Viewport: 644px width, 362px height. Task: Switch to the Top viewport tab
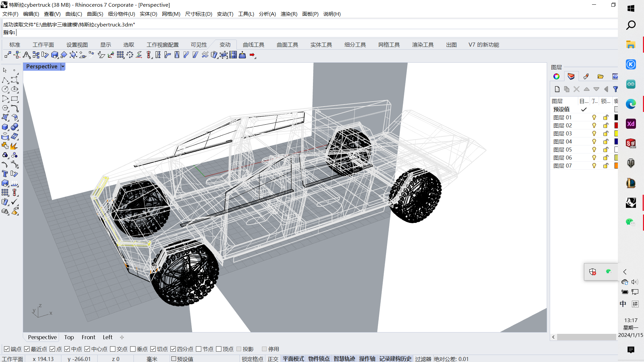click(69, 337)
